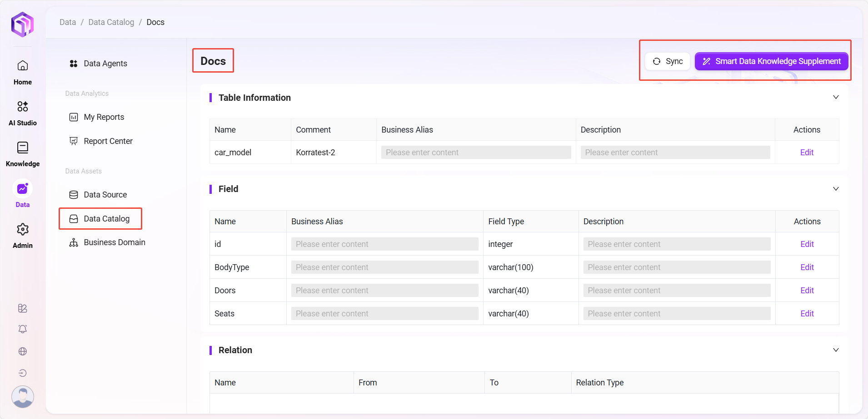Go to the Knowledge section

[23, 154]
